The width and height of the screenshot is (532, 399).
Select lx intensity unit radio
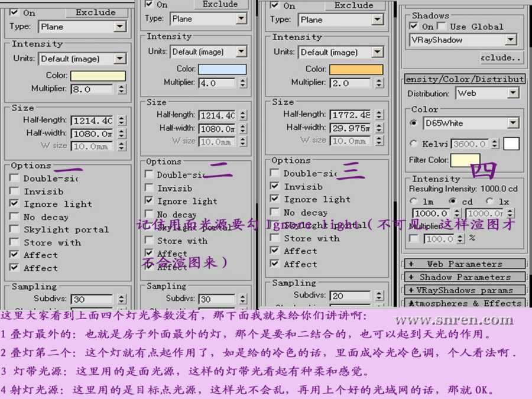(x=489, y=201)
